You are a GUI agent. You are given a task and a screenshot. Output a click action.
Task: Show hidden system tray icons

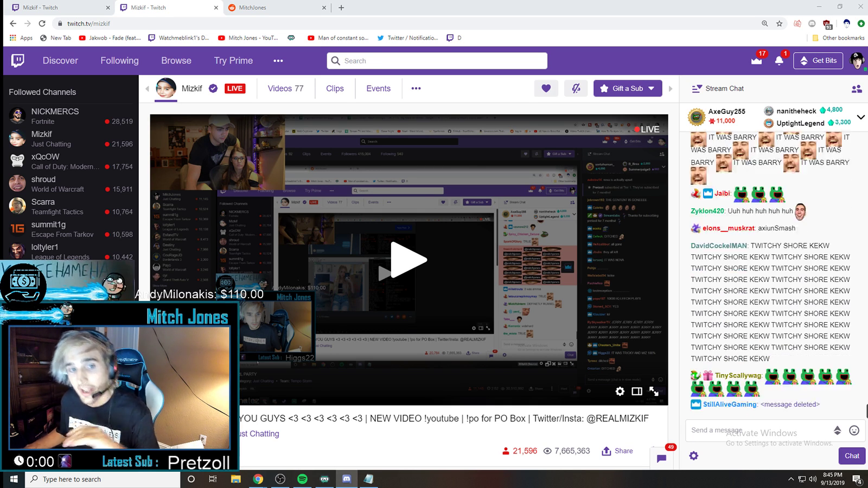[790, 479]
